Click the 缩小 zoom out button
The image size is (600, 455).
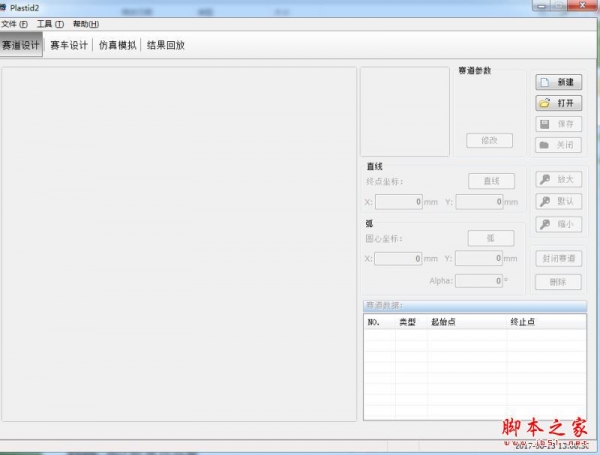point(558,224)
